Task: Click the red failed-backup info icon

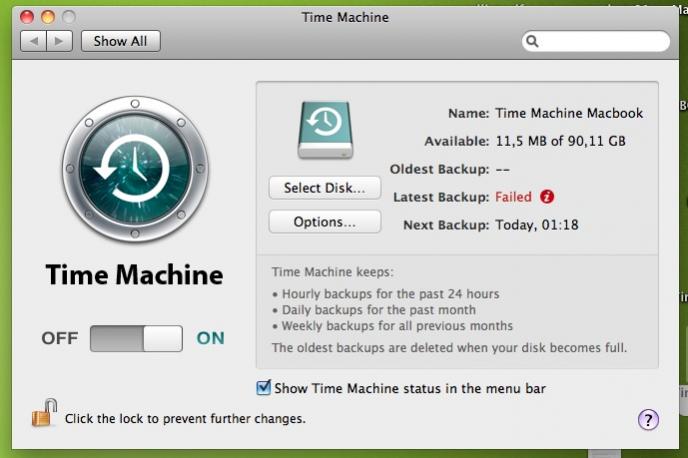Action: [x=547, y=197]
